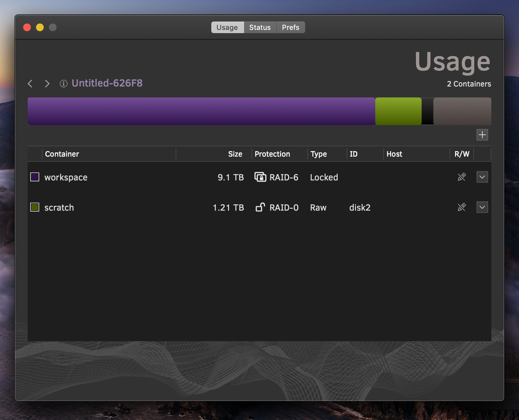
Task: Select the green scratch segment in usage bar
Action: tap(398, 111)
